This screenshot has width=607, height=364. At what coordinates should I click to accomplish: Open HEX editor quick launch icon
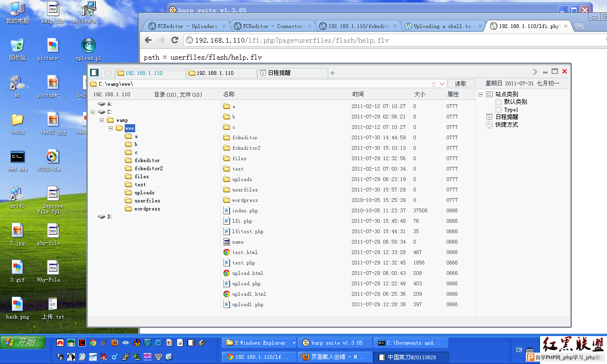point(147,356)
